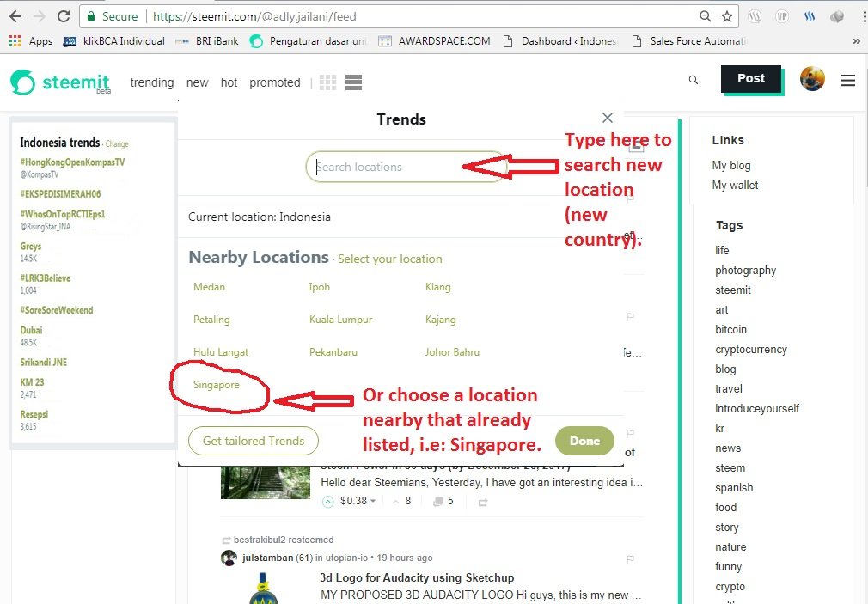Upvote the $0.38 post
868x604 pixels.
pos(328,502)
